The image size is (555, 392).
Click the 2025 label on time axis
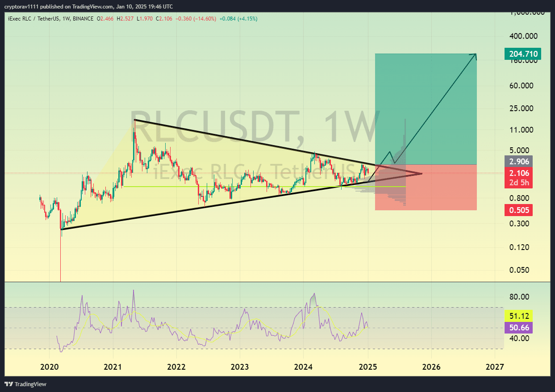click(x=368, y=367)
